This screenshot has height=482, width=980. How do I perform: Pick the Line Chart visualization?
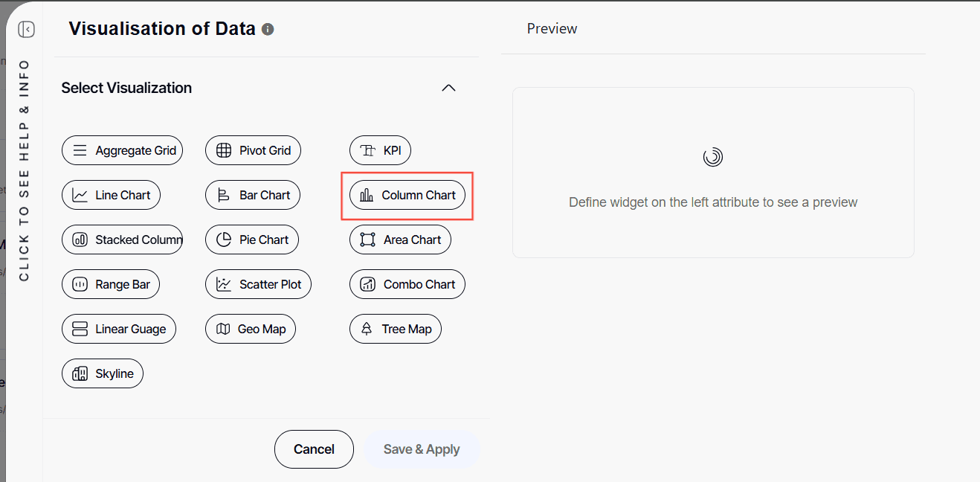click(111, 195)
